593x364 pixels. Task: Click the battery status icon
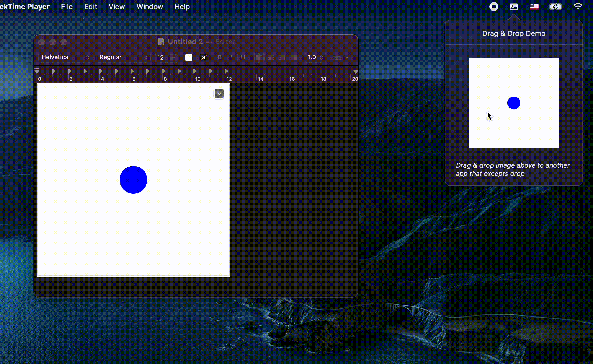pyautogui.click(x=556, y=7)
